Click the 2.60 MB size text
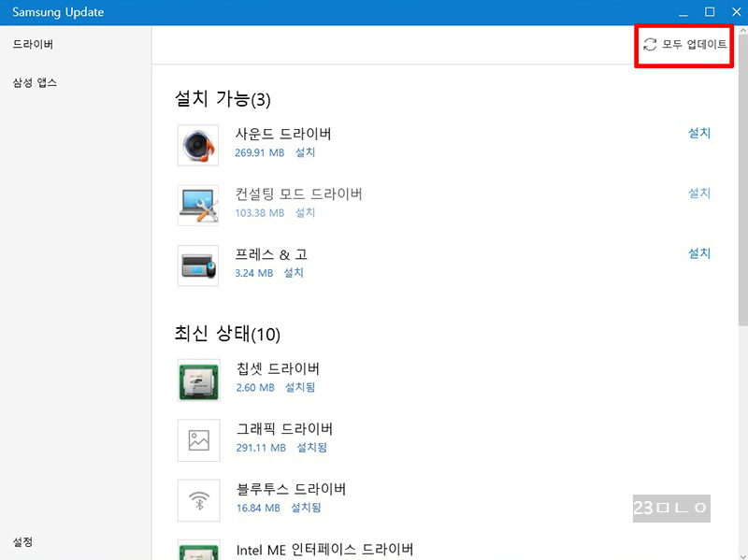This screenshot has width=748, height=560. (255, 388)
